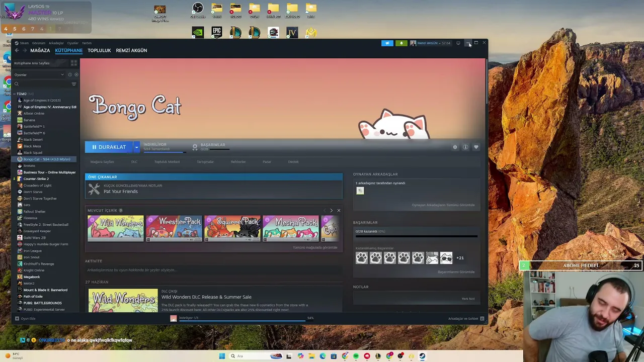644x362 pixels.
Task: Show Bongo Cat game info icon
Action: [x=465, y=147]
